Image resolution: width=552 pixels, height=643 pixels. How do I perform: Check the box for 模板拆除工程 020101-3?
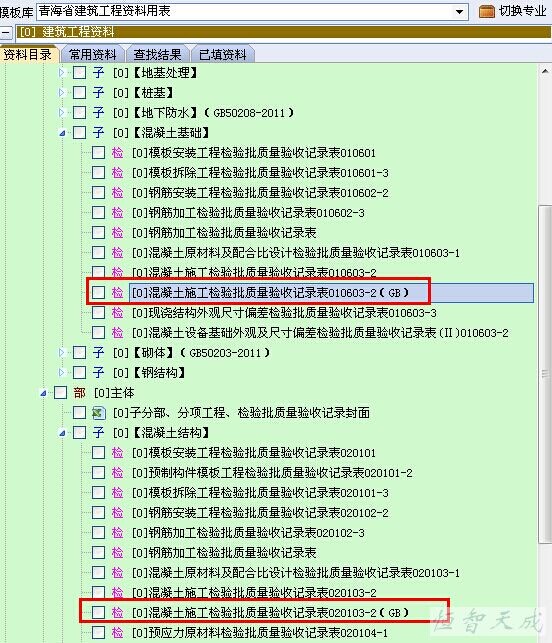pos(98,493)
